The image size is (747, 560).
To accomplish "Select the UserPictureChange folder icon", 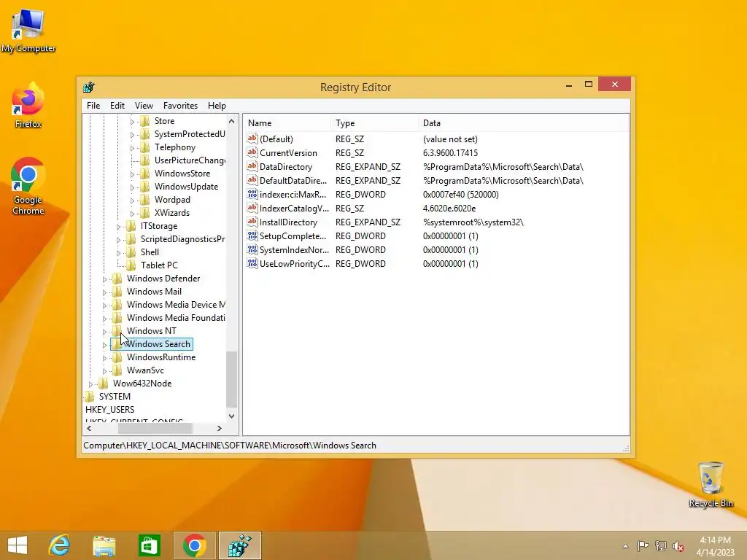I will (x=145, y=160).
